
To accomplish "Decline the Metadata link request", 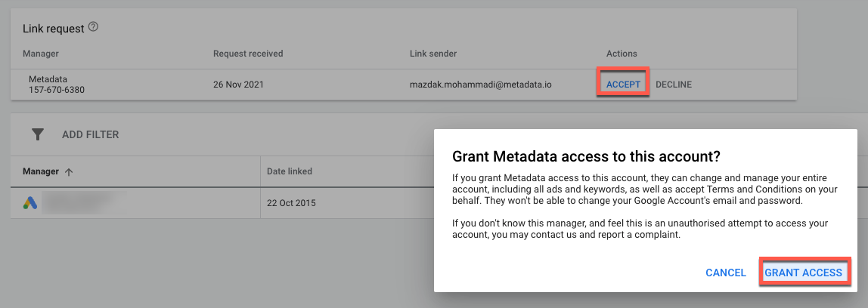I will [673, 85].
